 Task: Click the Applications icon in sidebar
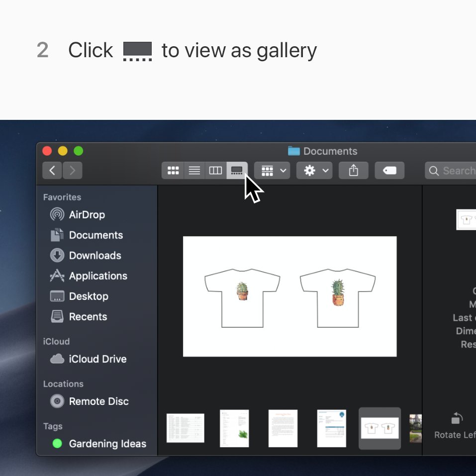(57, 276)
